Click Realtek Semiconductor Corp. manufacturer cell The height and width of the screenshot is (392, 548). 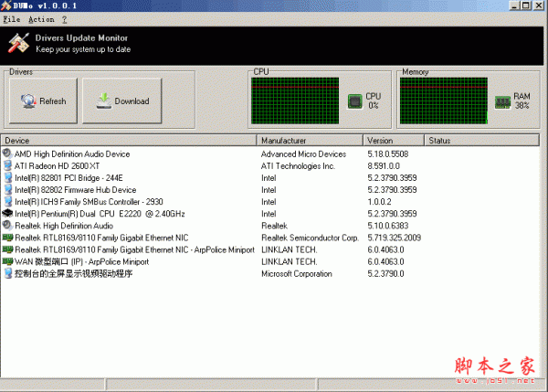[x=310, y=238]
